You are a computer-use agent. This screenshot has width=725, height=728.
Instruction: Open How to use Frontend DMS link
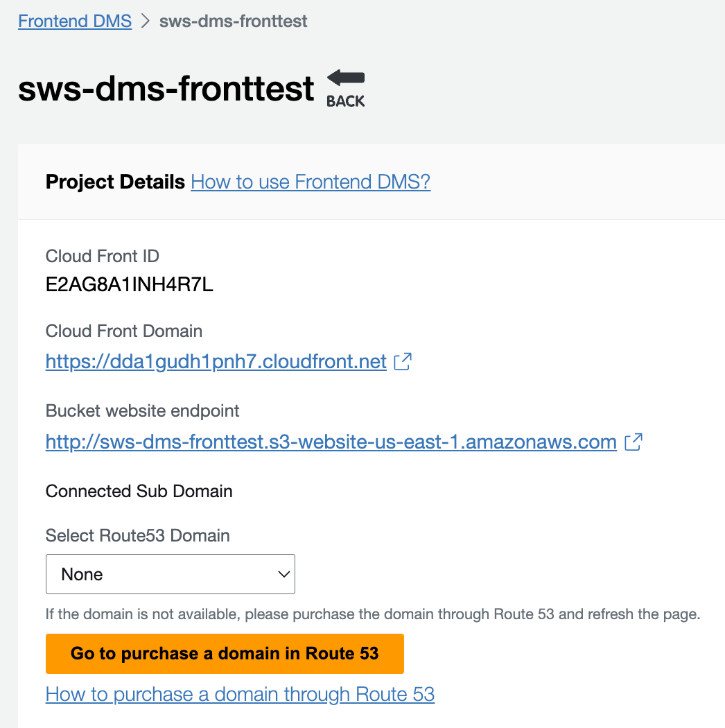(x=311, y=182)
